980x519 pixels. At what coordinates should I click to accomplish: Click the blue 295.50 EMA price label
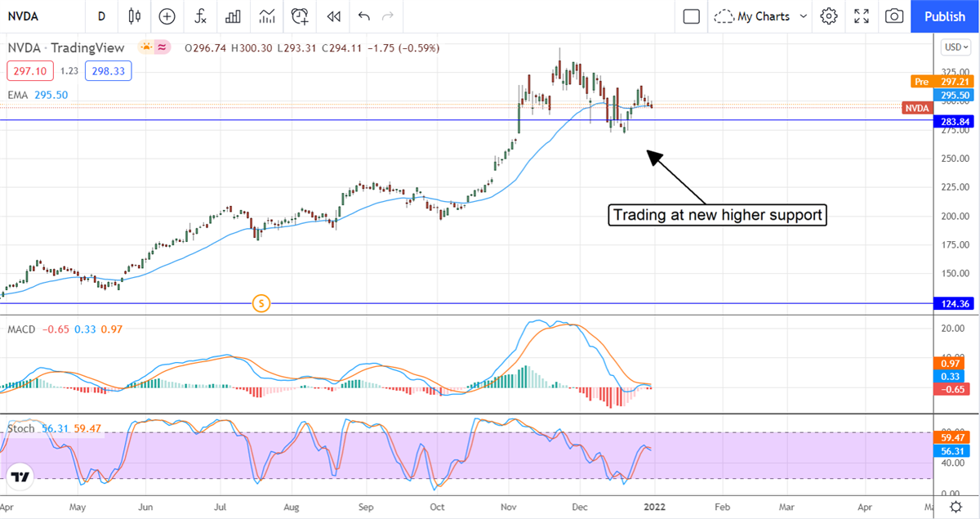954,95
